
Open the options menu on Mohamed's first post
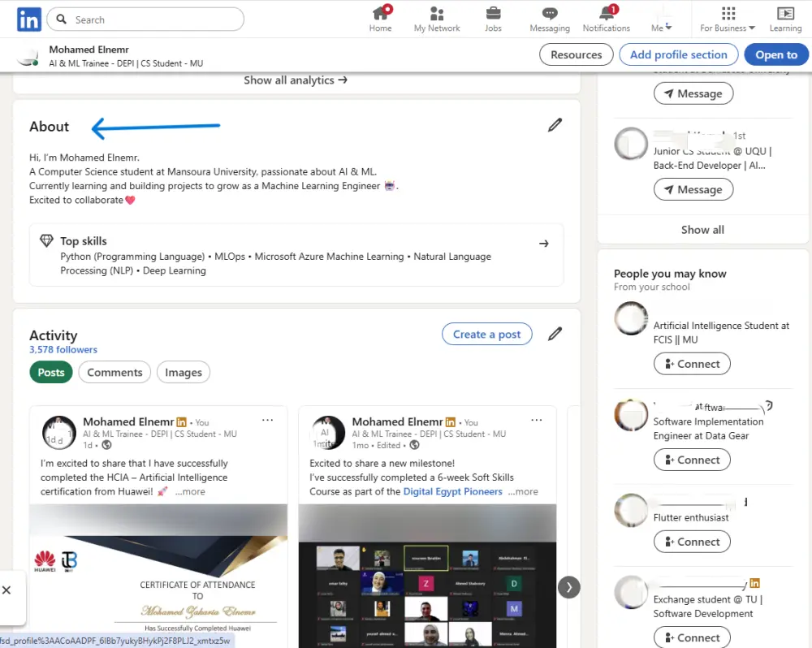point(268,420)
